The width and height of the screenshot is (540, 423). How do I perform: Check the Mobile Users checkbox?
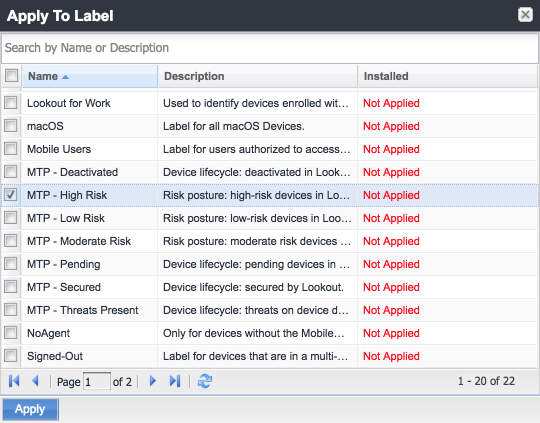(11, 149)
